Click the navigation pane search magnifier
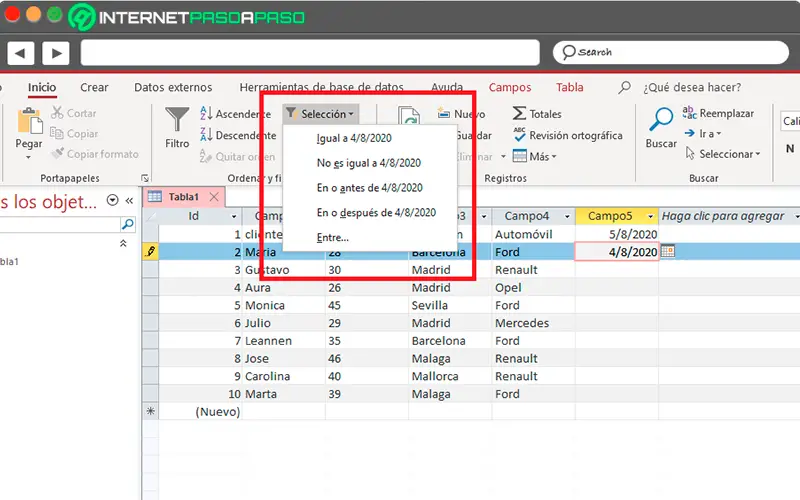This screenshot has height=500, width=800. (x=128, y=224)
